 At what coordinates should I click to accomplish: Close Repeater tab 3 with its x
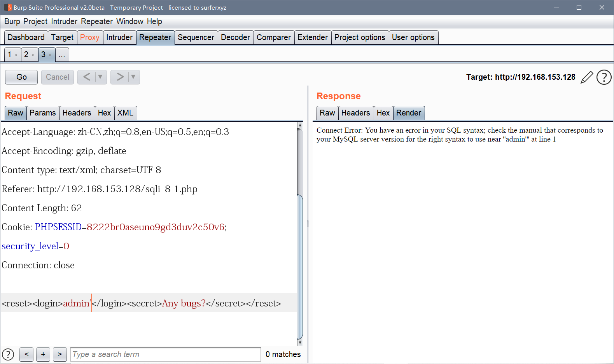click(50, 55)
